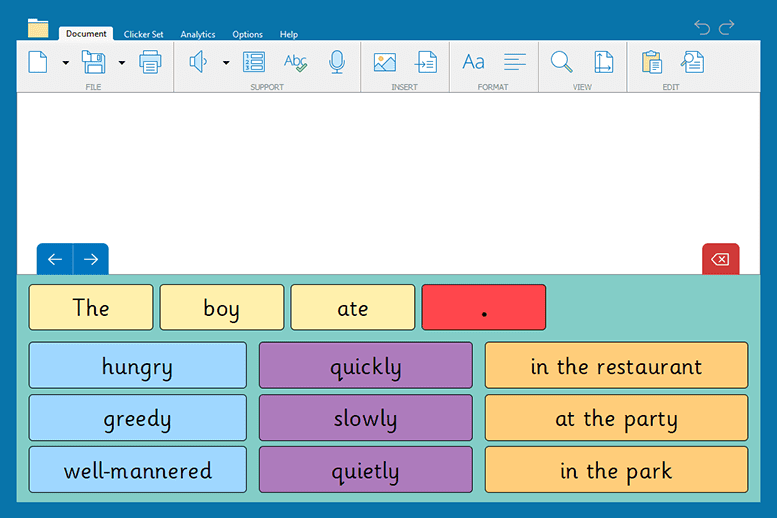Choose the adverb 'quickly'
The height and width of the screenshot is (518, 777).
click(366, 365)
